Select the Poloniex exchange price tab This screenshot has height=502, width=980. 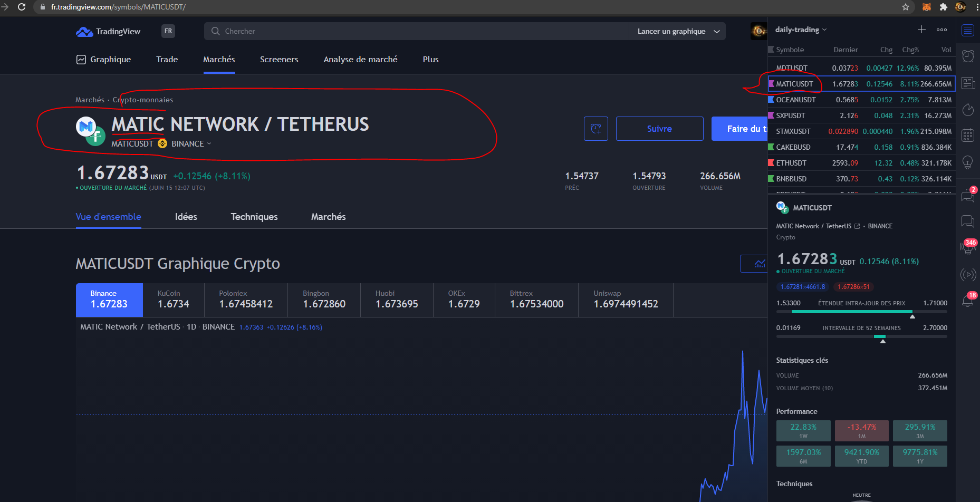tap(246, 300)
